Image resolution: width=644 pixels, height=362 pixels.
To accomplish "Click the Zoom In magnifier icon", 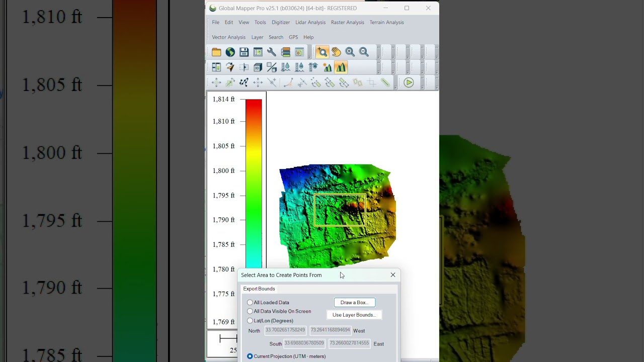I will [350, 52].
